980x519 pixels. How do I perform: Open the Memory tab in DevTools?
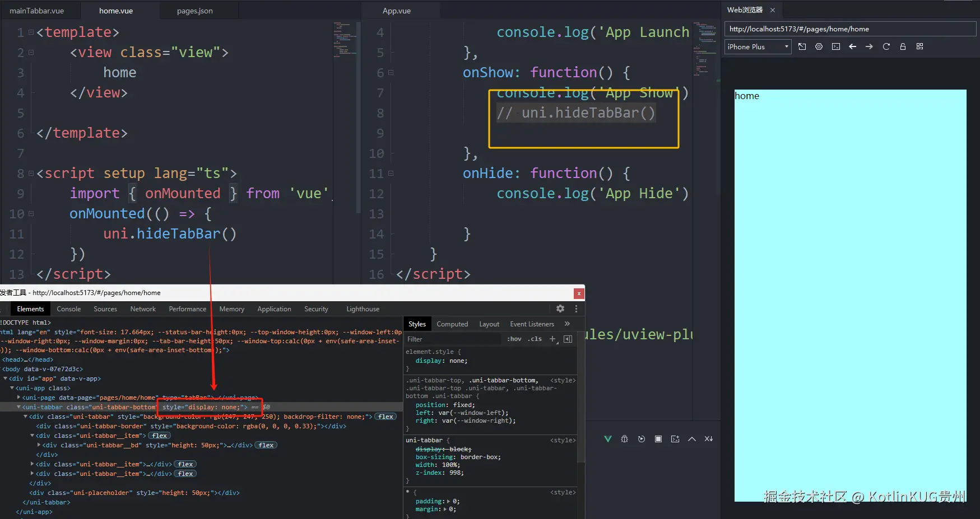point(232,309)
